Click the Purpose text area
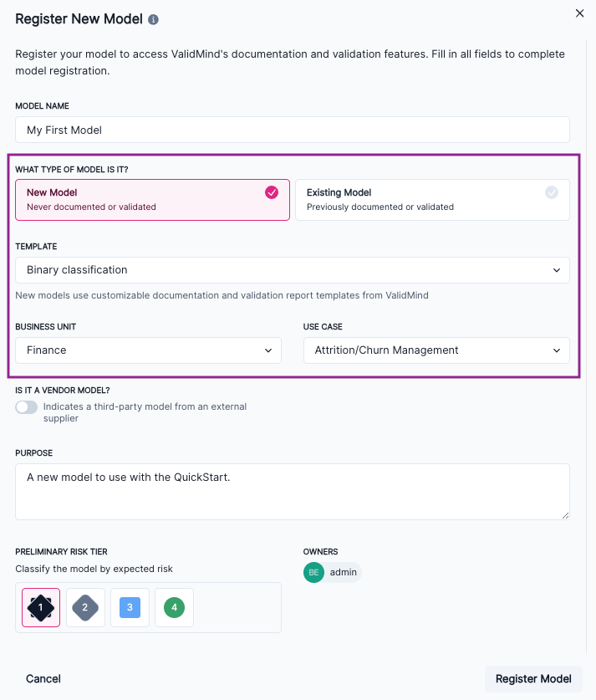The image size is (596, 700). tap(292, 489)
